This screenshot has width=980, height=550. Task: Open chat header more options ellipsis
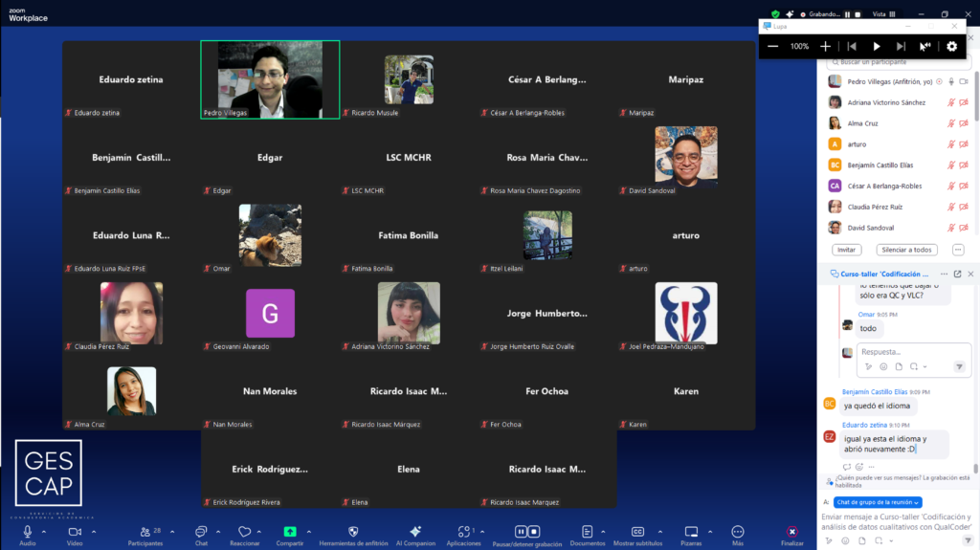pyautogui.click(x=944, y=274)
